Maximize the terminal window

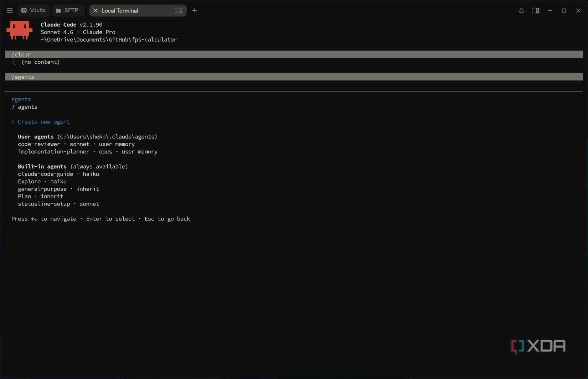564,11
